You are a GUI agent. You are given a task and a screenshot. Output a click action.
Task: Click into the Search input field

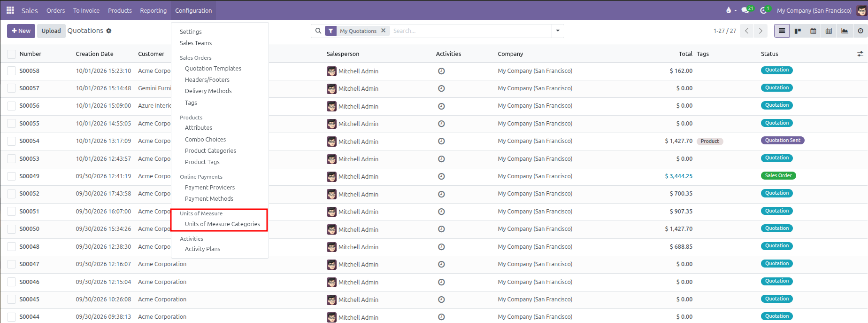[470, 31]
